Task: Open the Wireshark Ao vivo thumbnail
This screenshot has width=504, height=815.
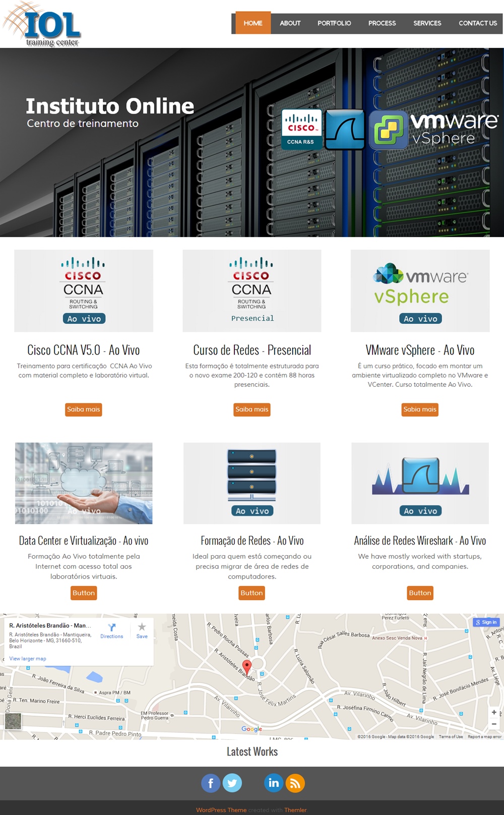Action: pyautogui.click(x=420, y=483)
